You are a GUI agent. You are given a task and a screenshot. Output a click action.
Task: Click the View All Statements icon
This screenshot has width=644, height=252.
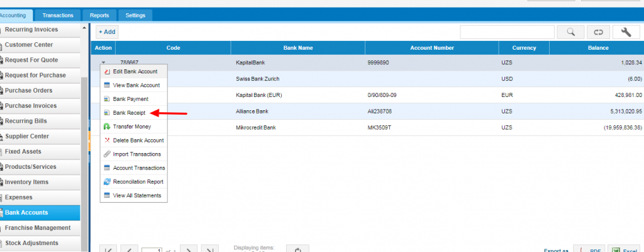pos(107,195)
